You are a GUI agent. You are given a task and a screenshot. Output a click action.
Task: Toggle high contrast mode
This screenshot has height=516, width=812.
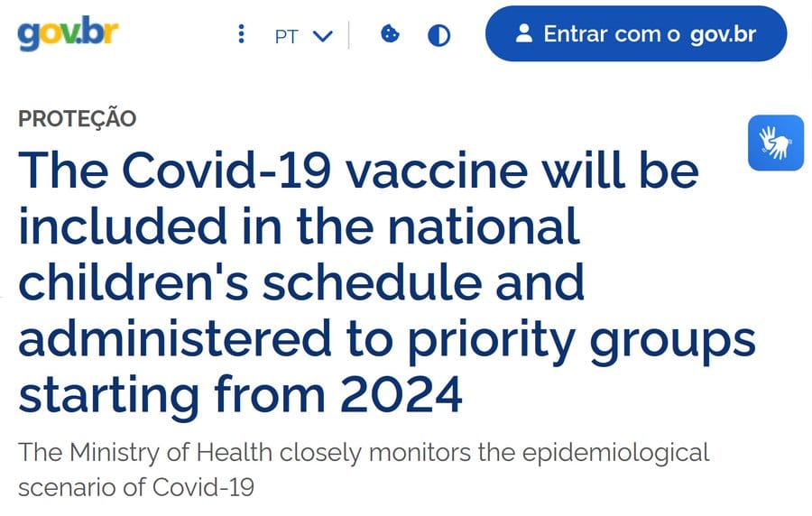pyautogui.click(x=439, y=35)
